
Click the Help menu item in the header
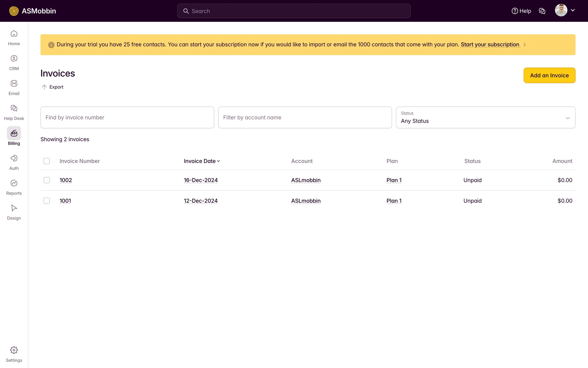pos(521,11)
